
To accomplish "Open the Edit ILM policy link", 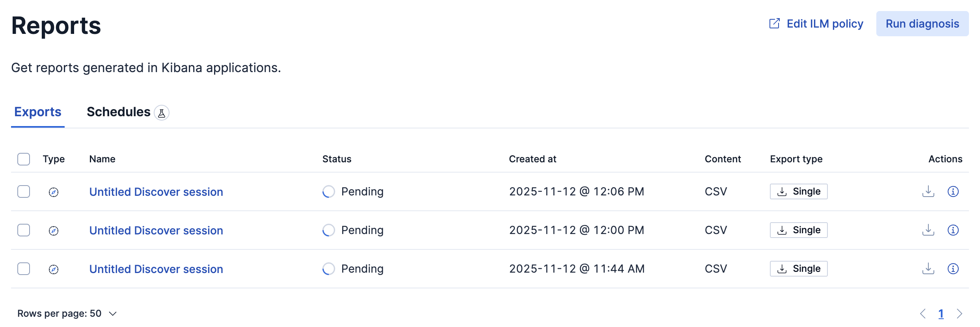I will point(816,24).
